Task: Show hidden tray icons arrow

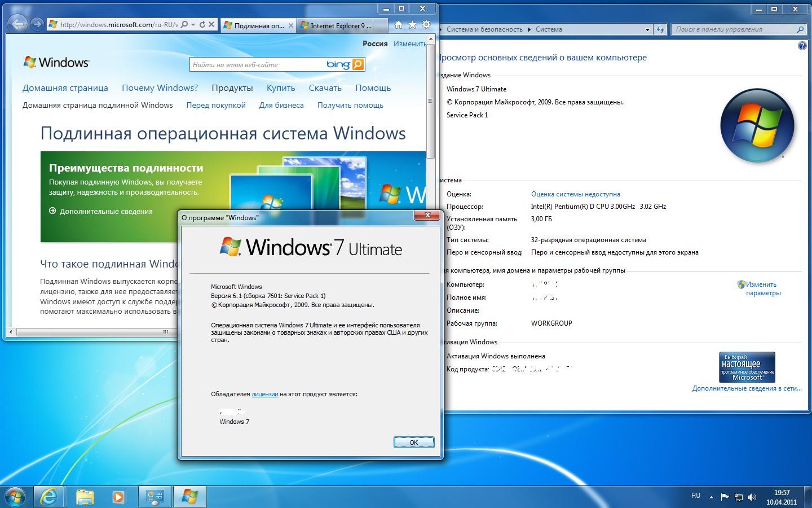Action: [712, 497]
